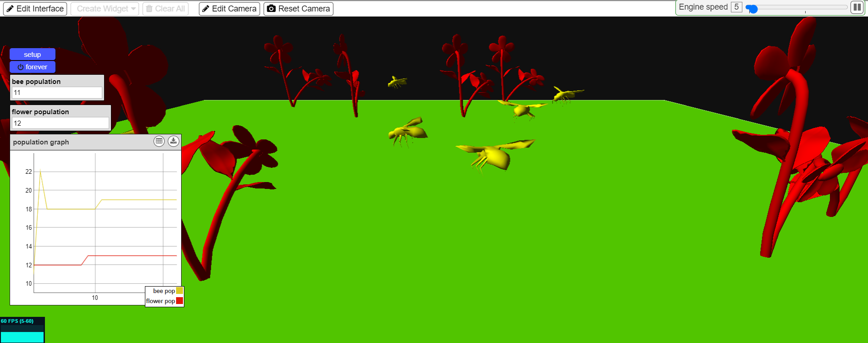Click the bee population value field
Screen dimensions: 868x343
(x=57, y=93)
